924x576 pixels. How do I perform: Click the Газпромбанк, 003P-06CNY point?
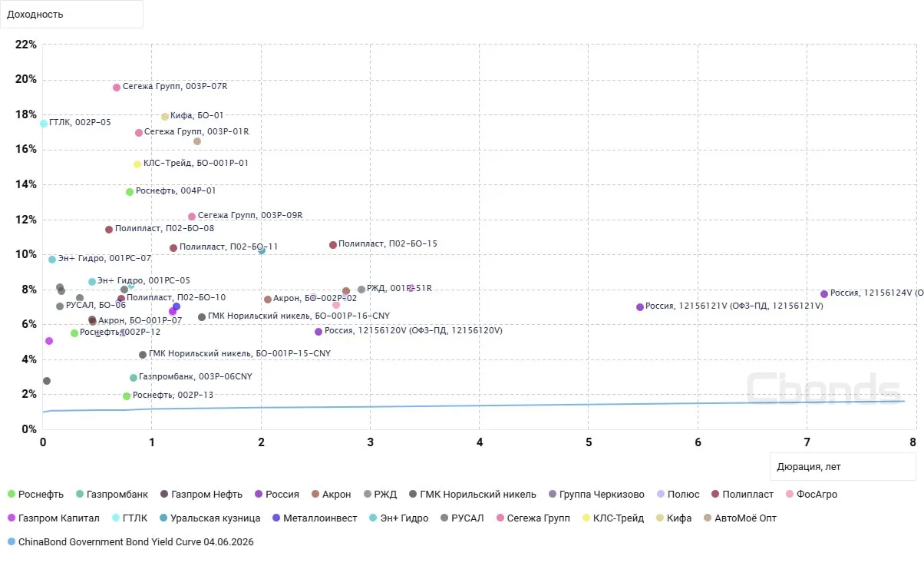(134, 378)
